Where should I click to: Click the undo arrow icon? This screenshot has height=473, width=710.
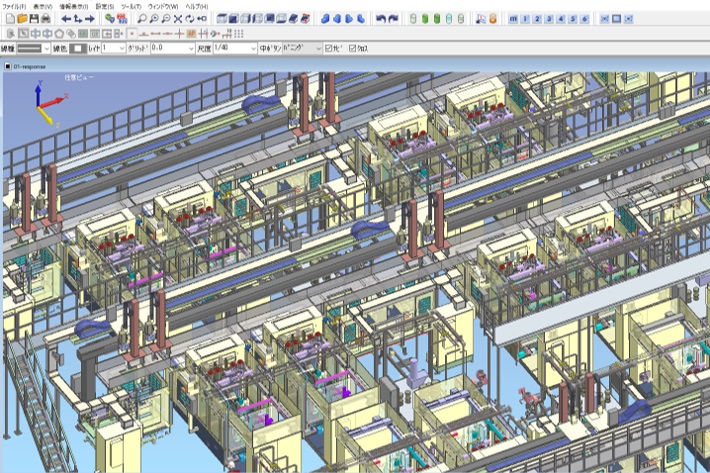[x=381, y=19]
